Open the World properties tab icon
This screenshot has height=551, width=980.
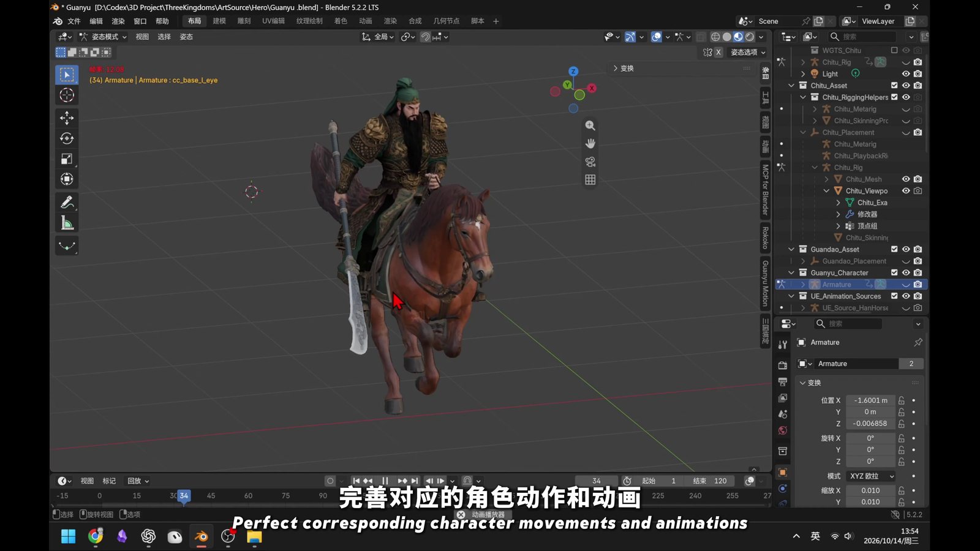click(782, 430)
